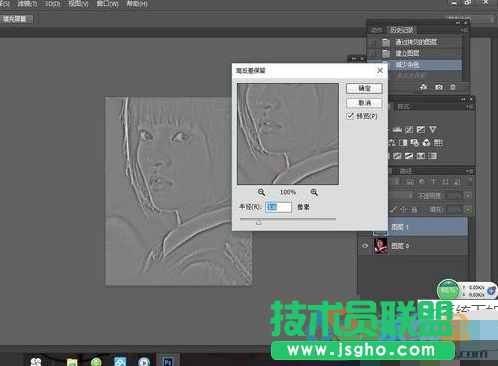Set history brush source for 建立图层
Image resolution: width=498 pixels, height=366 pixels.
tap(374, 53)
